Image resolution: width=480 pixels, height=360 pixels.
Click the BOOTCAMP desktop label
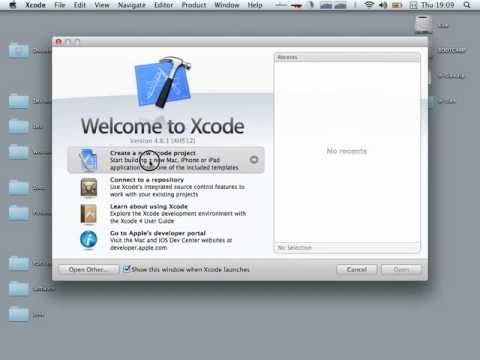click(x=451, y=50)
